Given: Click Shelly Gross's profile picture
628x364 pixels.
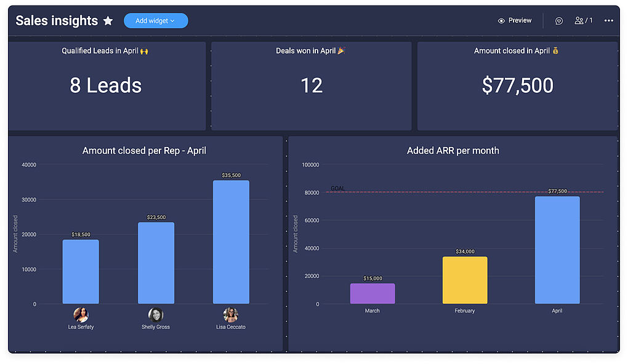Looking at the screenshot, I should pos(156,315).
